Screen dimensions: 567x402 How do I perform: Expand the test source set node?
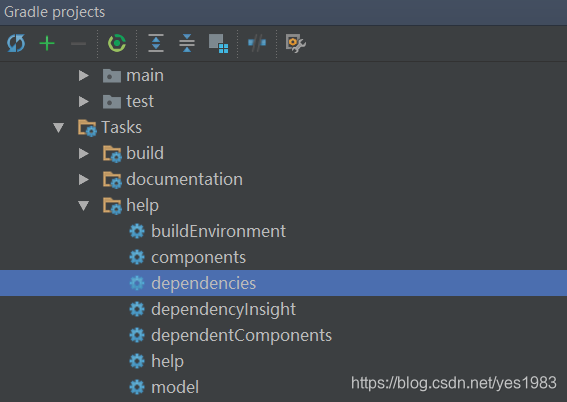[x=84, y=102]
